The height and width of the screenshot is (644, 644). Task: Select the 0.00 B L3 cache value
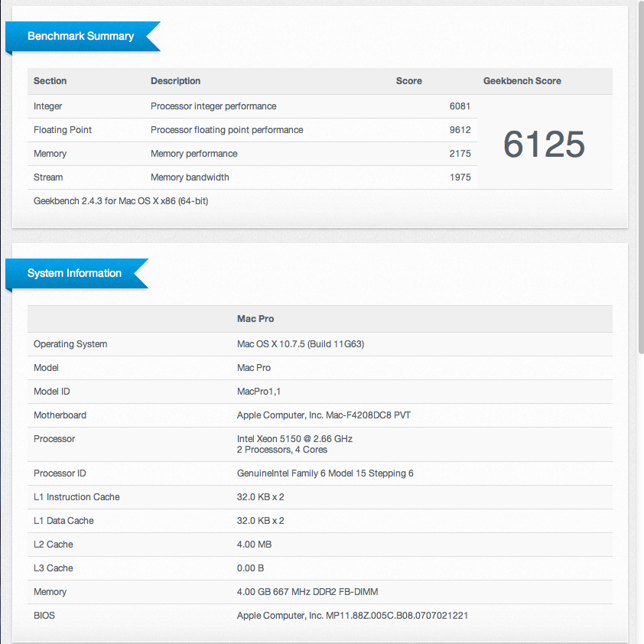250,568
